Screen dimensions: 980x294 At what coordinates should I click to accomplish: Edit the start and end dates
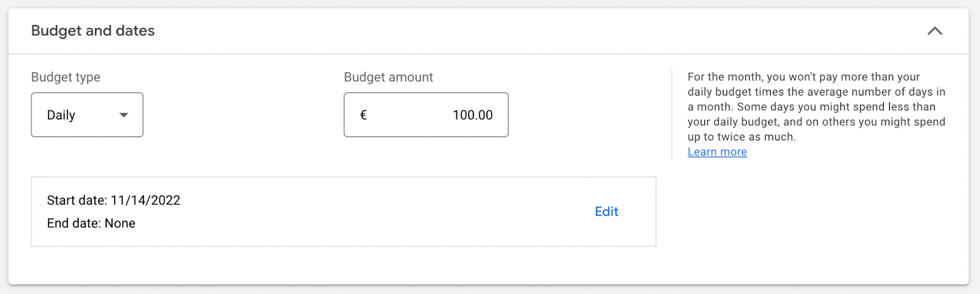coord(606,211)
